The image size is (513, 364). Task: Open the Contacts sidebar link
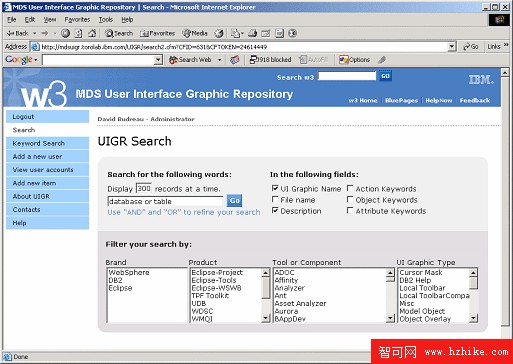pos(47,210)
